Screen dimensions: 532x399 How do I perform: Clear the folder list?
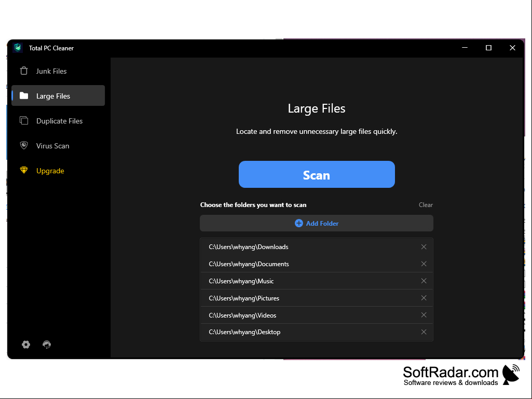click(426, 205)
